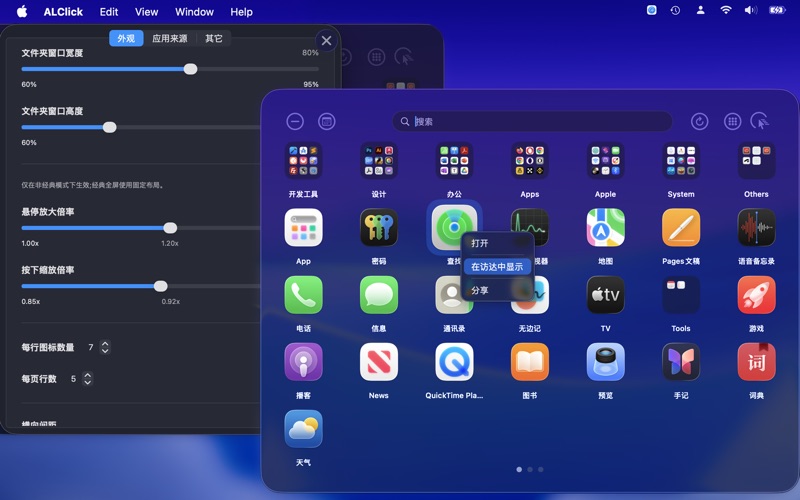Image resolution: width=800 pixels, height=500 pixels.
Task: Launch Pages文稿 app
Action: [681, 228]
